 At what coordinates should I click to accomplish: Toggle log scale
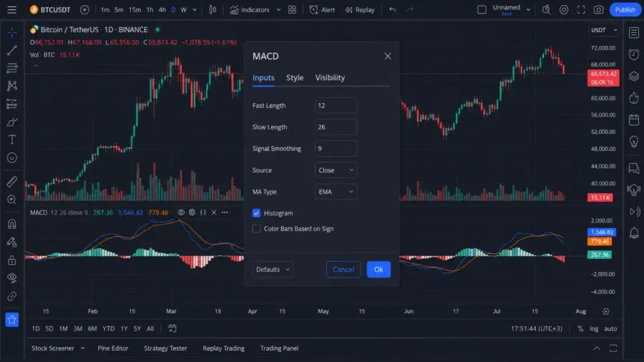click(594, 328)
